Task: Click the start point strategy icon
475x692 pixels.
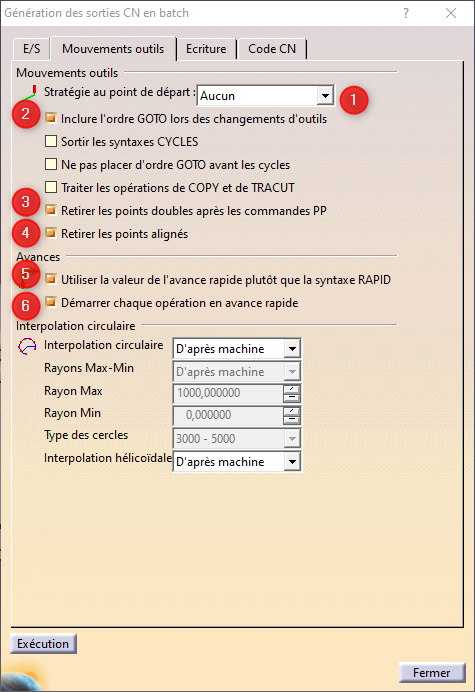Action: tap(29, 93)
